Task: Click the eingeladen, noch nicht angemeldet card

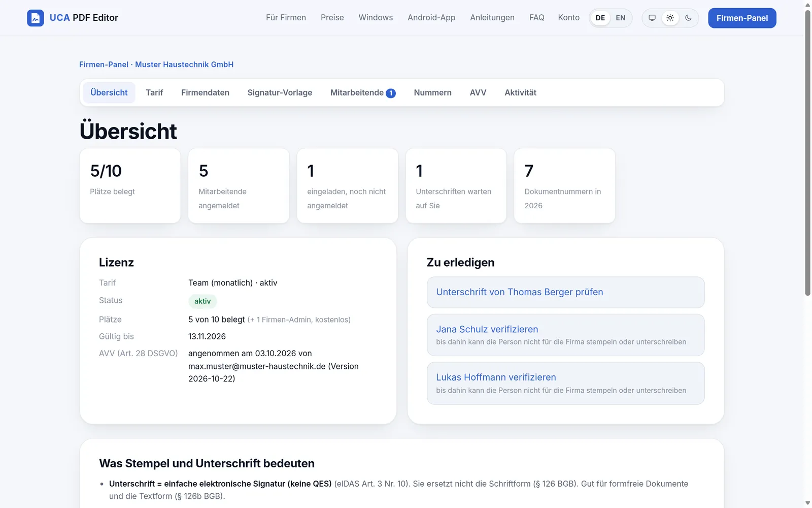Action: [347, 185]
